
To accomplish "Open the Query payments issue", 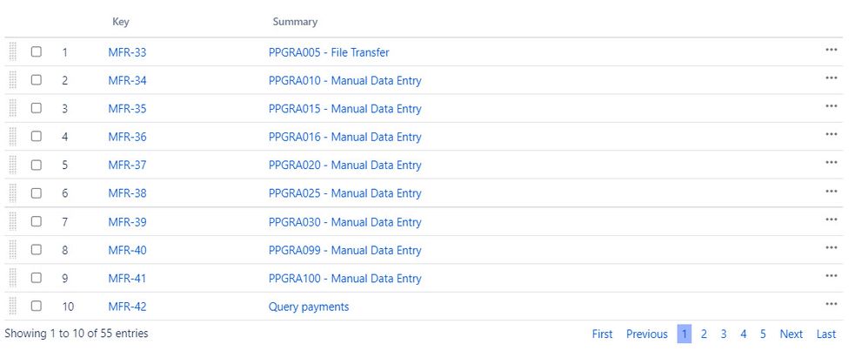I will click(309, 307).
